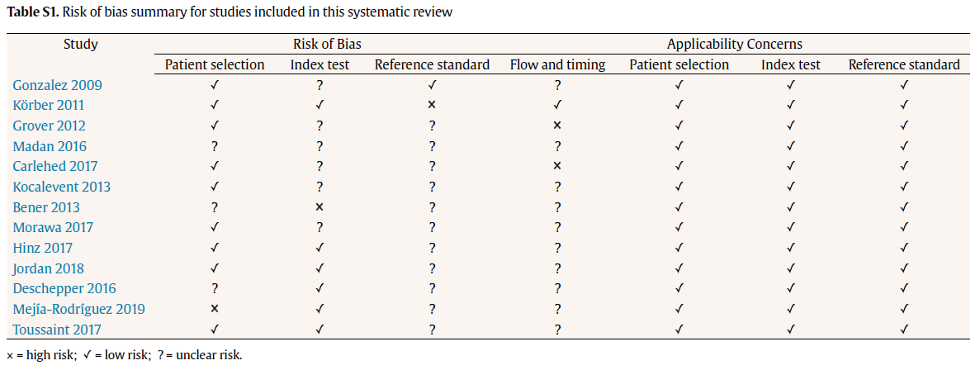Open the Grover 2012 citation

point(49,126)
